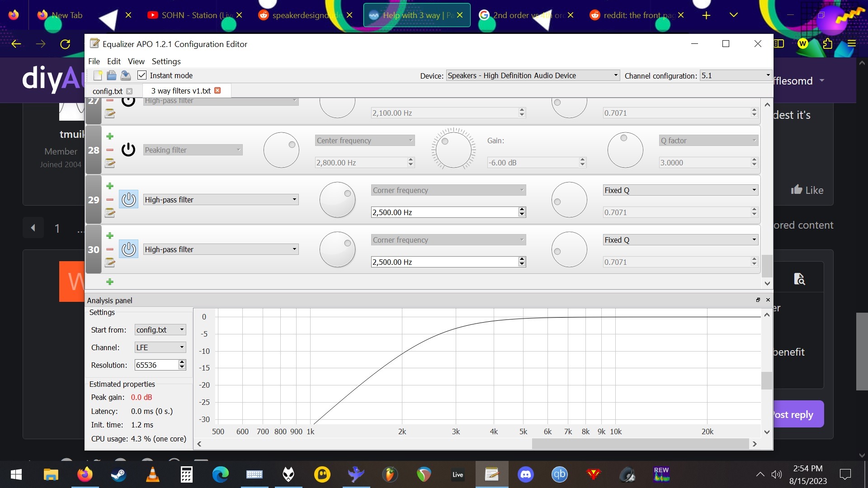This screenshot has width=868, height=488.
Task: Switch to 3 way filters v1.txt tab
Action: tap(181, 91)
